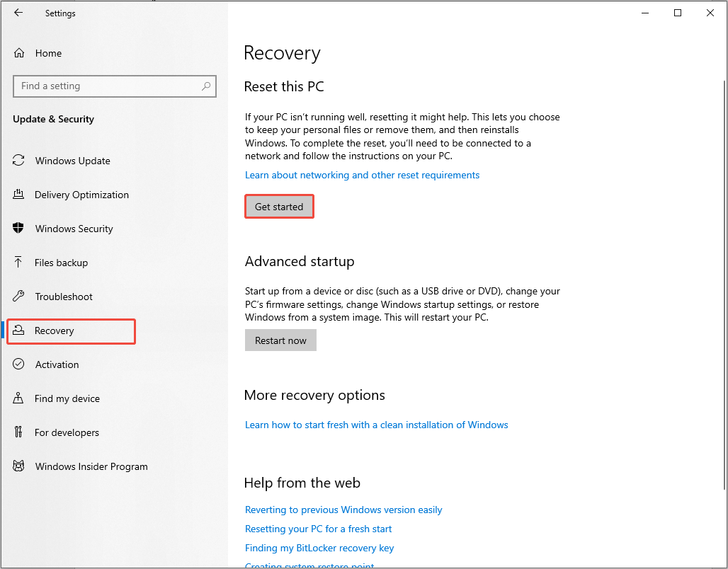This screenshot has height=569, width=728.
Task: Click the Home icon in sidebar
Action: [x=19, y=53]
